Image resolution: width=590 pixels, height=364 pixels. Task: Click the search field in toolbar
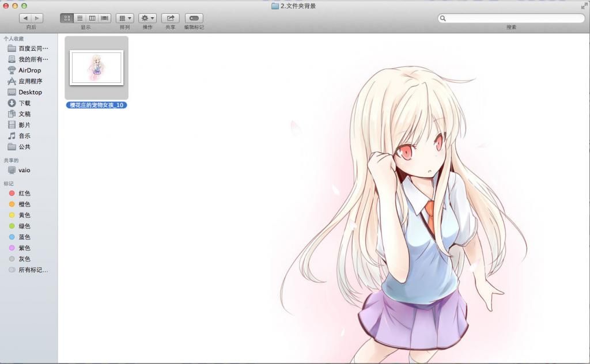coord(512,18)
